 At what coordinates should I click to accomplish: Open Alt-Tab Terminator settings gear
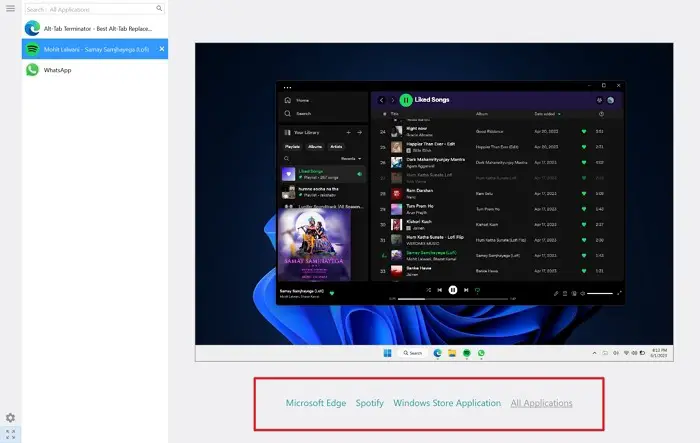pos(10,418)
